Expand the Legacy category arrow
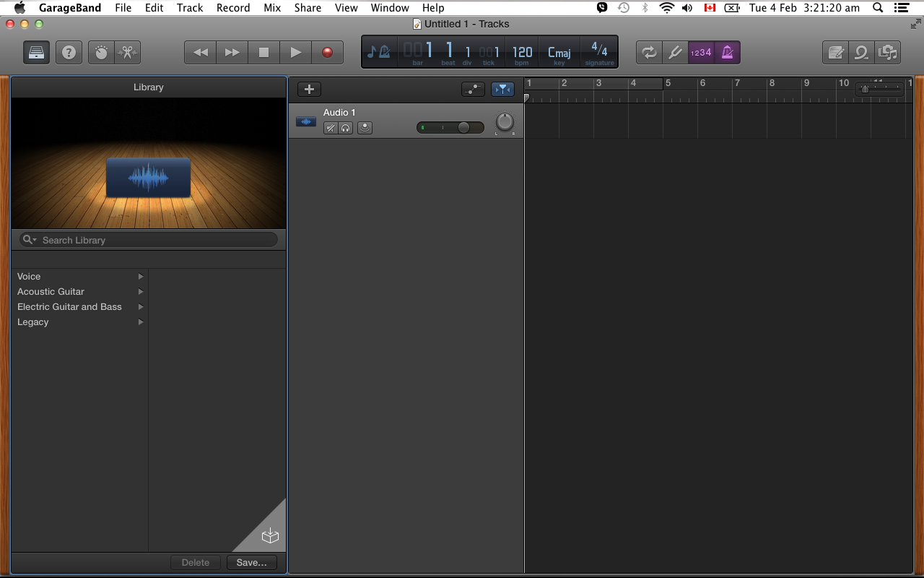This screenshot has height=578, width=924. 141,322
